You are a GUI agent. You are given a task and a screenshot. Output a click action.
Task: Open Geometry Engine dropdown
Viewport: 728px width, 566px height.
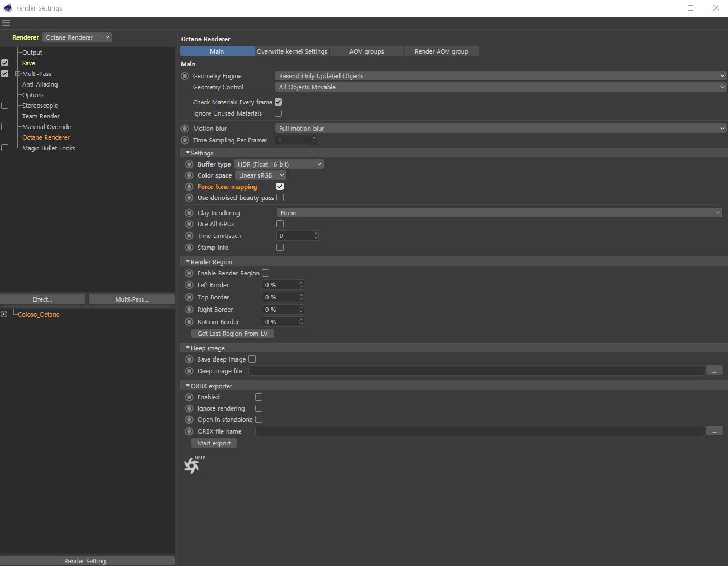[501, 76]
